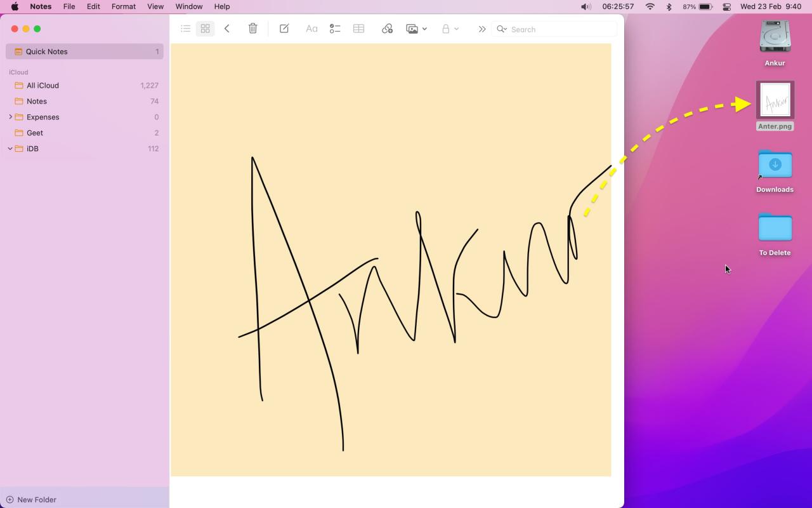This screenshot has width=812, height=508.
Task: Switch to list view in Notes toolbar
Action: 186,29
